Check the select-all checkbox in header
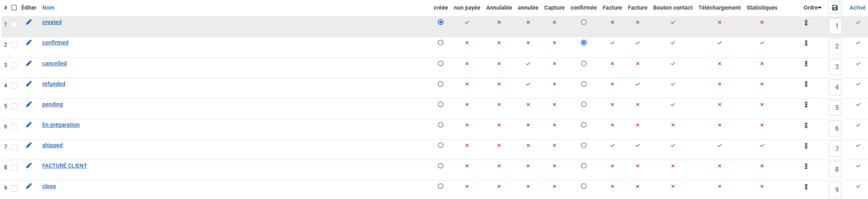 (x=14, y=8)
